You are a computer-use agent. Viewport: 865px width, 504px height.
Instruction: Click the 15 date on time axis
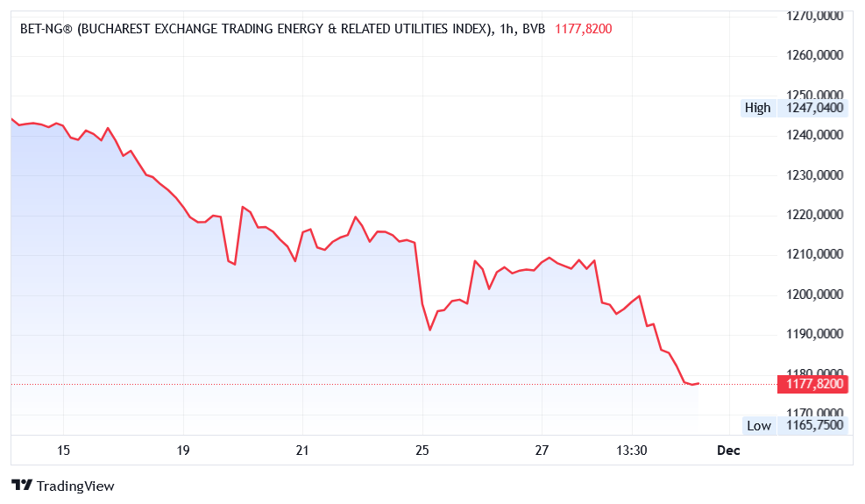[63, 451]
